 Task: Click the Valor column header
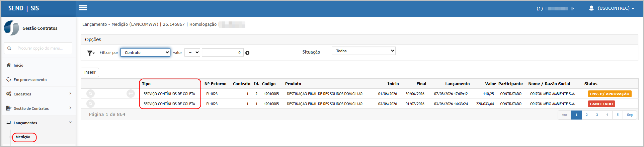point(490,84)
